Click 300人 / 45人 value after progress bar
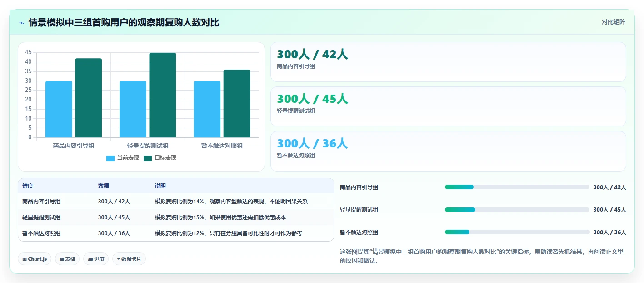The height and width of the screenshot is (283, 644). click(x=610, y=209)
